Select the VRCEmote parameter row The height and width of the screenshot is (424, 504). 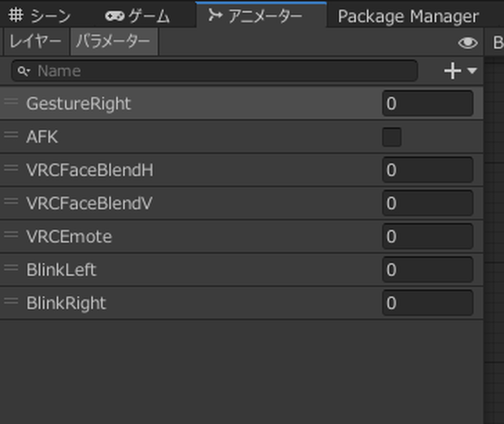241,237
